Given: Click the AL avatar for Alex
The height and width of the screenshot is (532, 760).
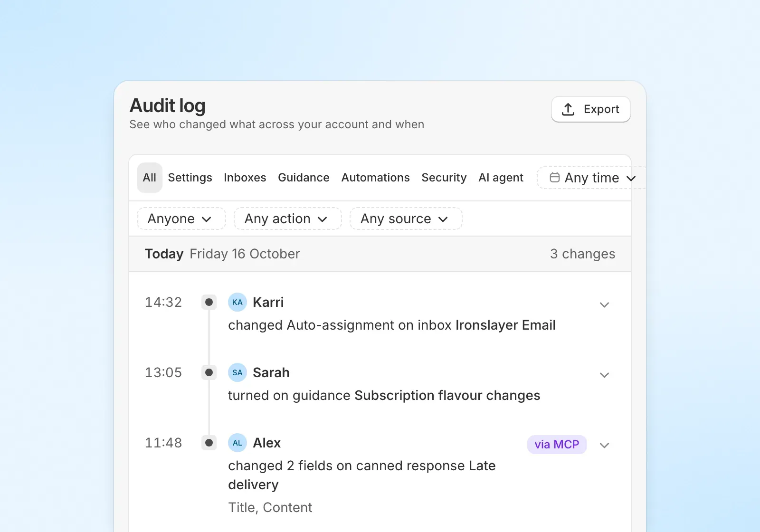Looking at the screenshot, I should tap(237, 443).
